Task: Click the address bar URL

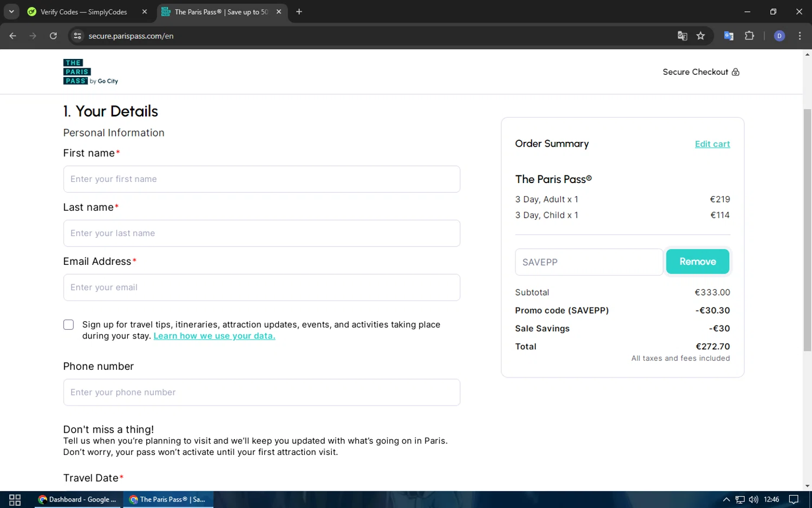Action: tap(131, 36)
